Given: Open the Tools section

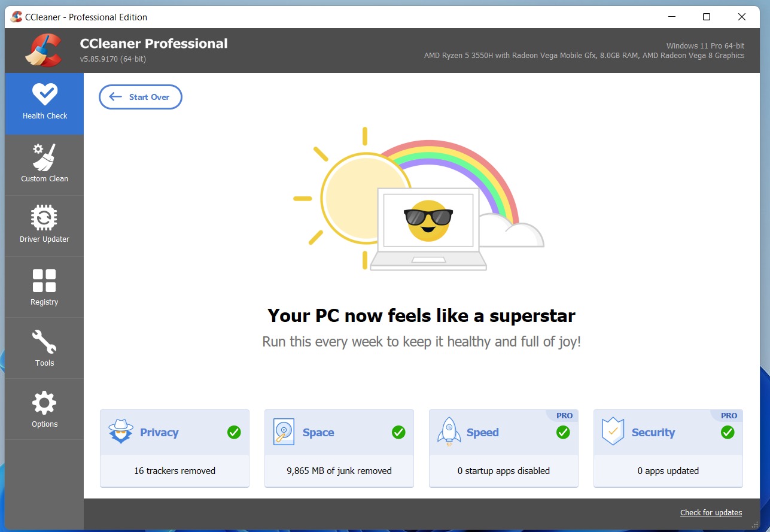Looking at the screenshot, I should point(44,348).
